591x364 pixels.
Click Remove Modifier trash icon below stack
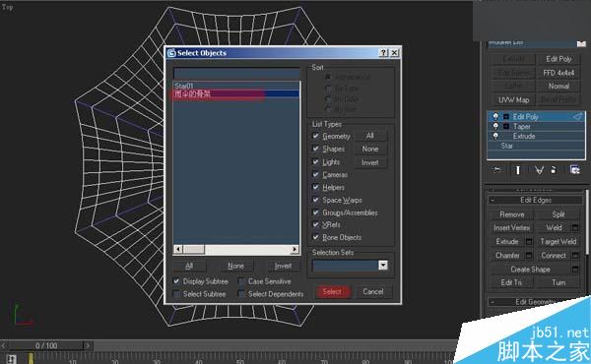554,170
